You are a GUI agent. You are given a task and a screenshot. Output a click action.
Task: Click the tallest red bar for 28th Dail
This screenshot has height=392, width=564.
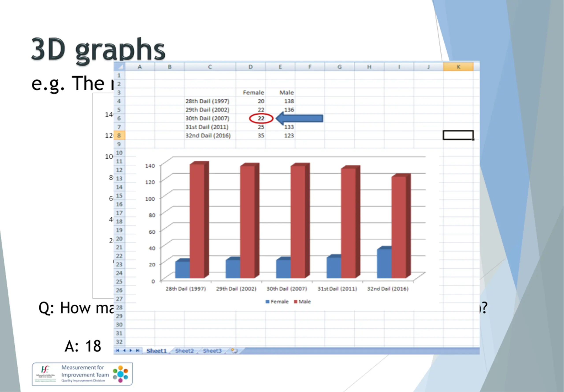(197, 220)
